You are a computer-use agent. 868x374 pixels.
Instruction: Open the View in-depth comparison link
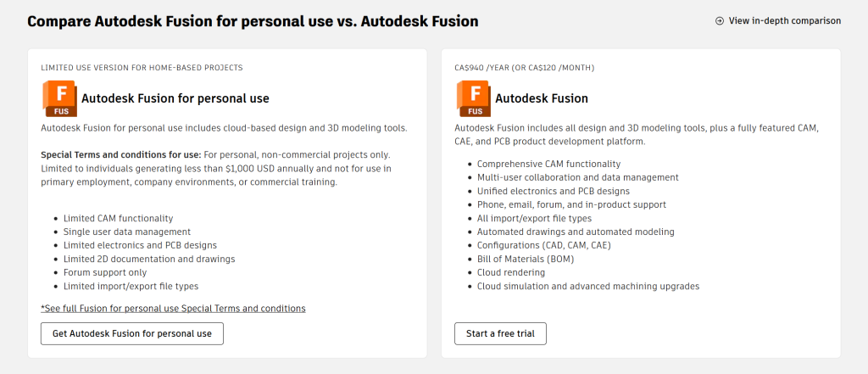click(784, 20)
